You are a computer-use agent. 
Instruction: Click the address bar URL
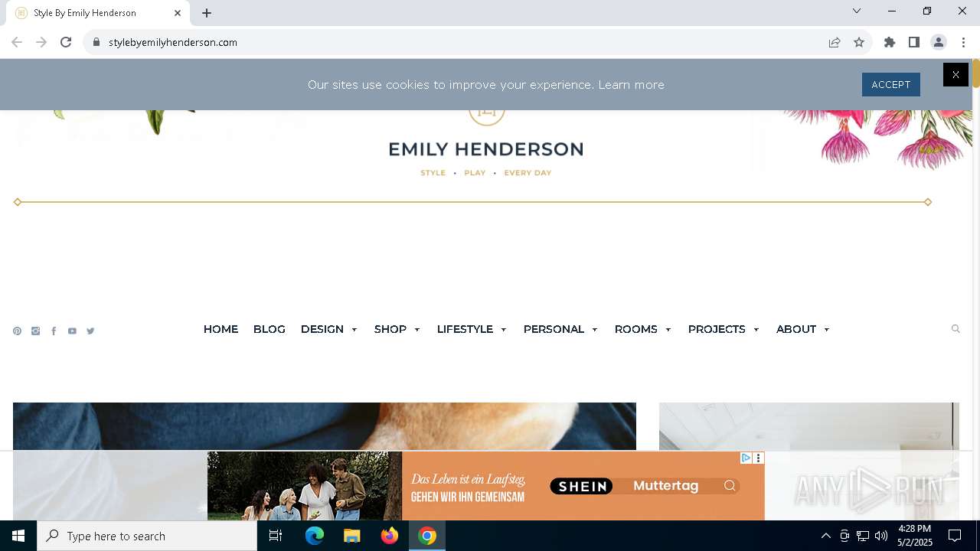pyautogui.click(x=173, y=42)
